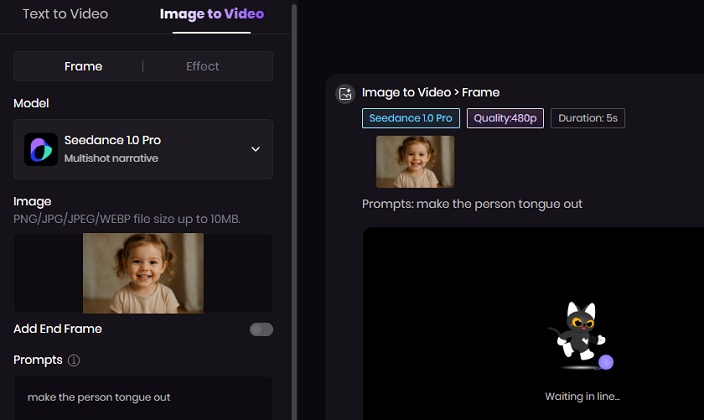
Task: Click the Prompts info icon
Action: 74,360
